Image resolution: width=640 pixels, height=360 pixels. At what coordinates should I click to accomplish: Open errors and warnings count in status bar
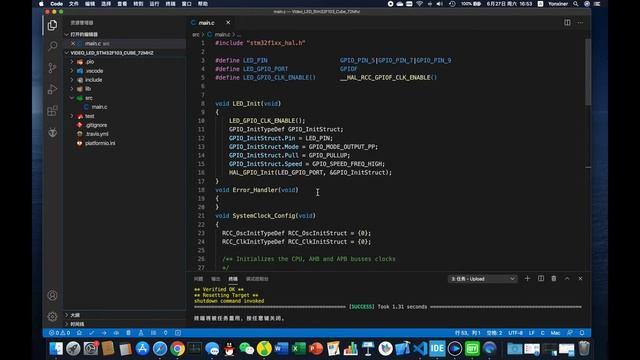60,333
